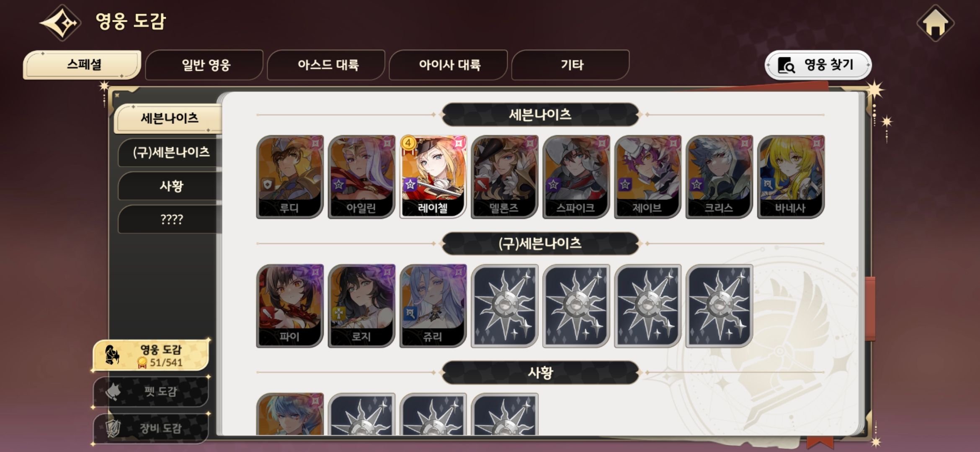
Task: Select the 기타 tab
Action: 571,65
